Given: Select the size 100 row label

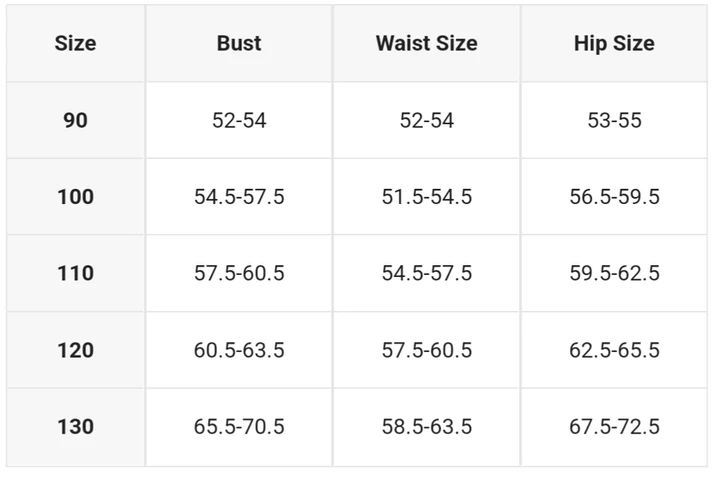Looking at the screenshot, I should (75, 197).
